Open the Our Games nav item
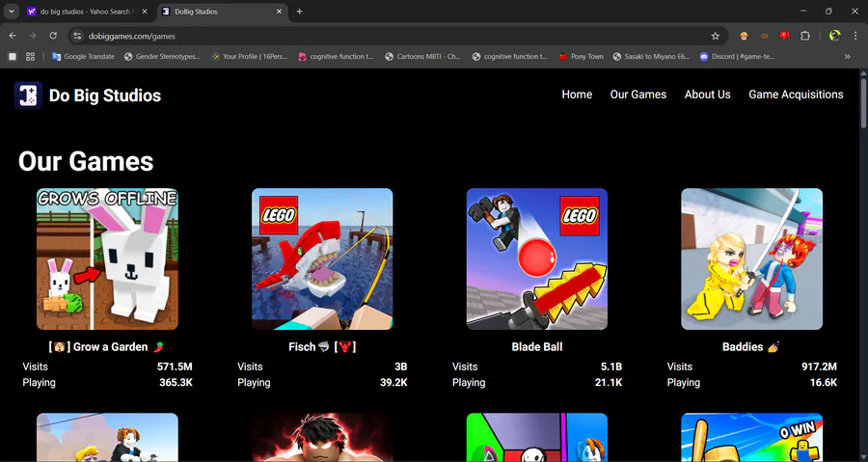 pyautogui.click(x=638, y=95)
